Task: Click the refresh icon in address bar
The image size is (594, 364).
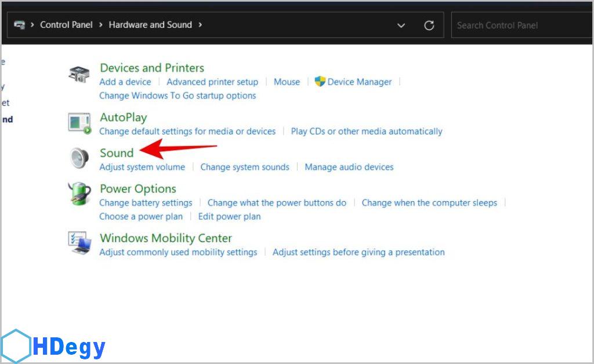Action: pos(429,26)
